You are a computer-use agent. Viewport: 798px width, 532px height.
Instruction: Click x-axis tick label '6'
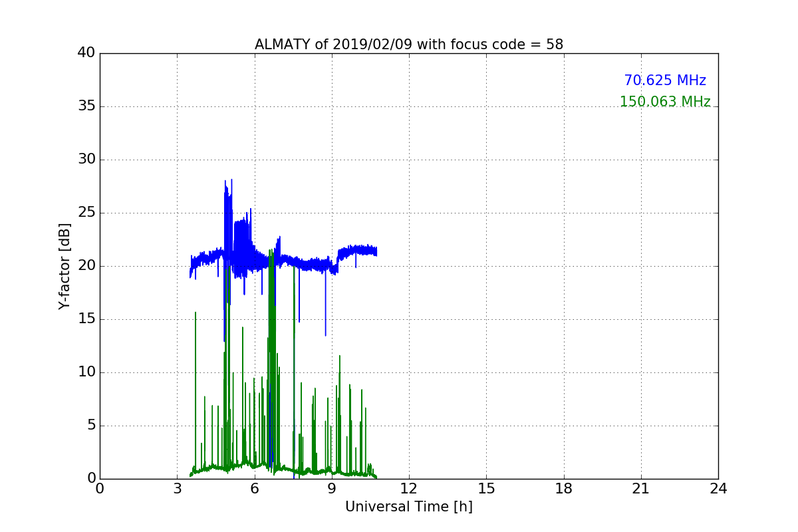pyautogui.click(x=254, y=489)
